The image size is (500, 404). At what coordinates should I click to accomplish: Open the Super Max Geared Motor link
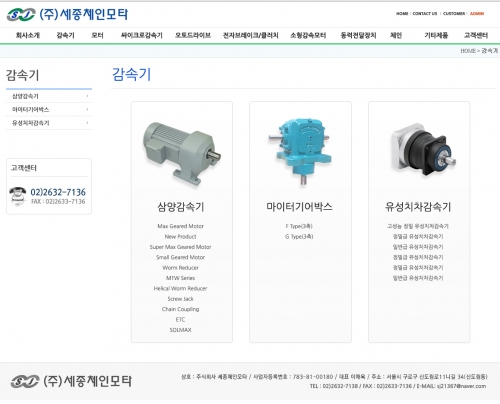click(180, 247)
